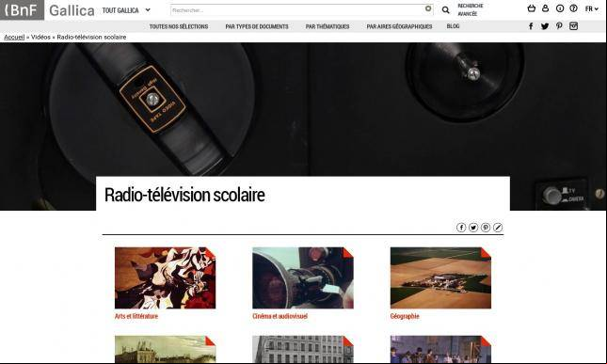Click the Twitter icon in navigation bar

545,26
